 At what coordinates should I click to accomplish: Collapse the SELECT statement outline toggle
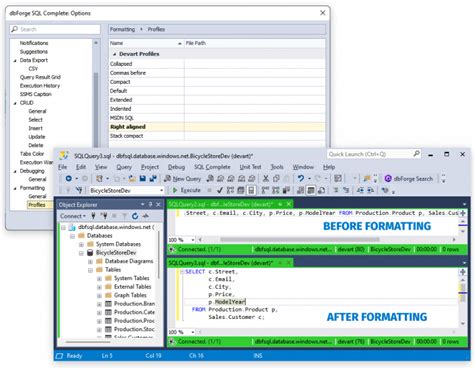pos(182,272)
